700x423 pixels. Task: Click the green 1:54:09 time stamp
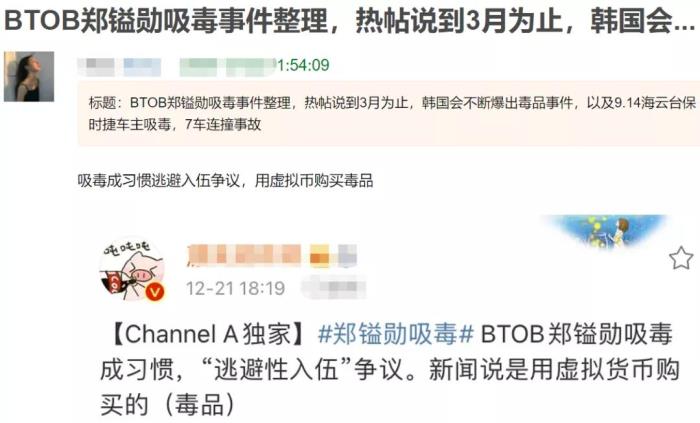point(303,65)
